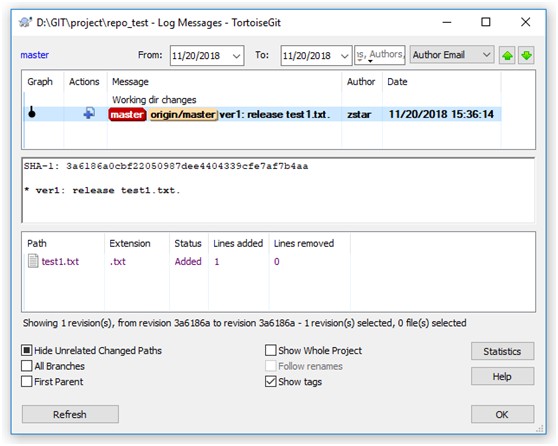This screenshot has width=558, height=446.
Task: Toggle Hide Unrelated Changed Paths checkbox
Action: [x=27, y=350]
